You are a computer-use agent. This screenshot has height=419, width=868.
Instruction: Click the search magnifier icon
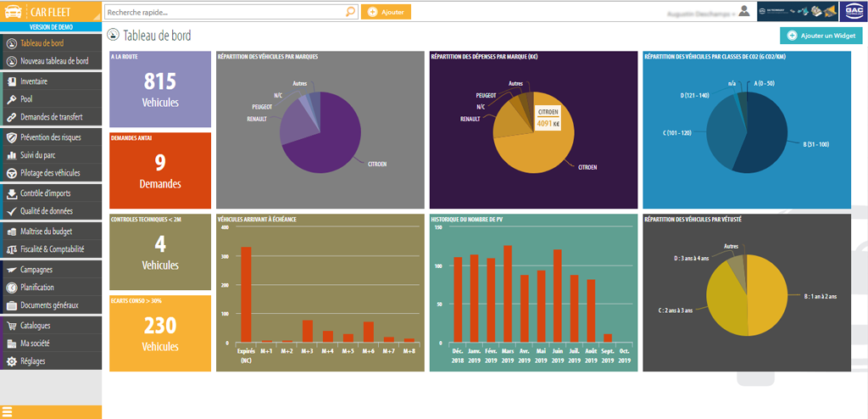(x=350, y=12)
